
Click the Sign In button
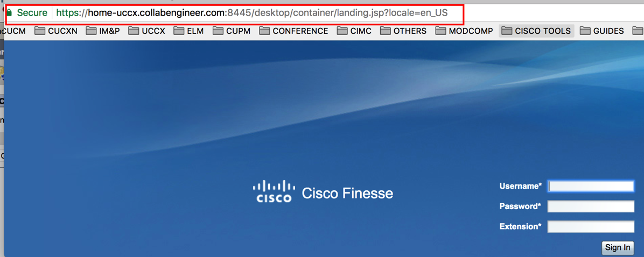(618, 247)
